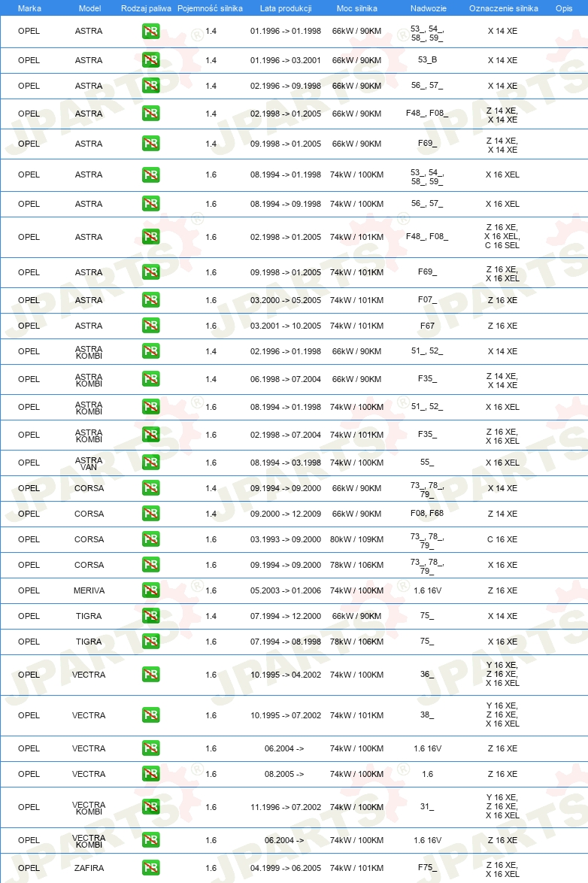Click the fuel icon in the TIGRA 1.6 row
The image size is (588, 883).
[150, 641]
